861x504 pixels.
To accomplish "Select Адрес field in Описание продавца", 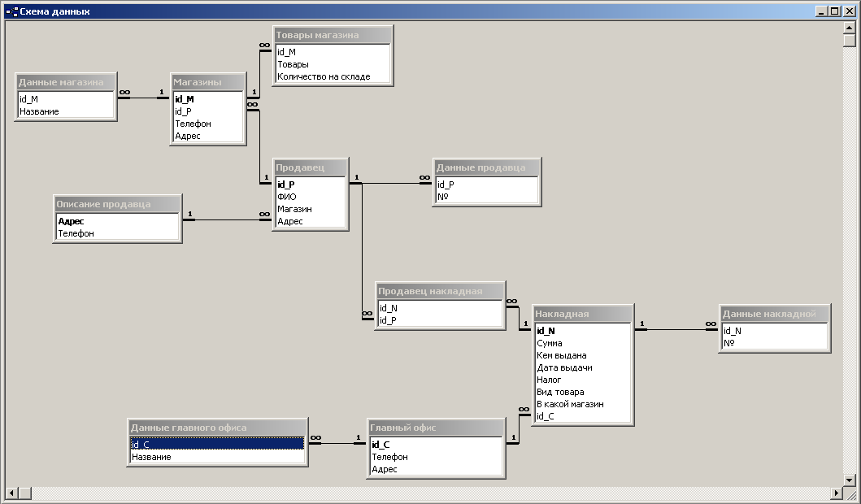I will pyautogui.click(x=118, y=221).
